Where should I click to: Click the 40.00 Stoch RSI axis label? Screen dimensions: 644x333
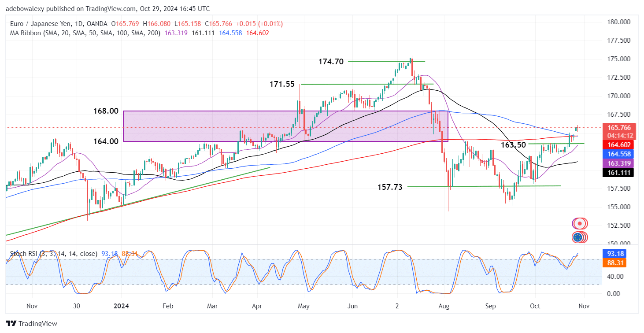(x=616, y=277)
